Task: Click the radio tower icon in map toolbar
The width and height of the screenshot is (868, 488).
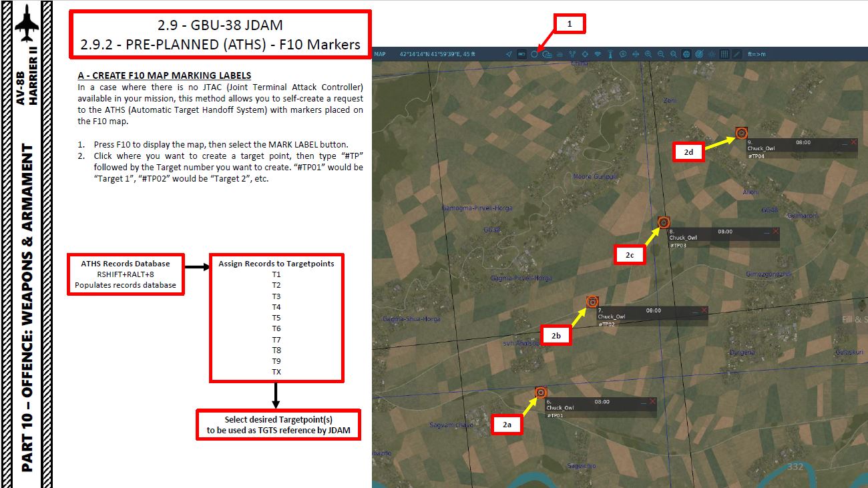Action: [610, 54]
